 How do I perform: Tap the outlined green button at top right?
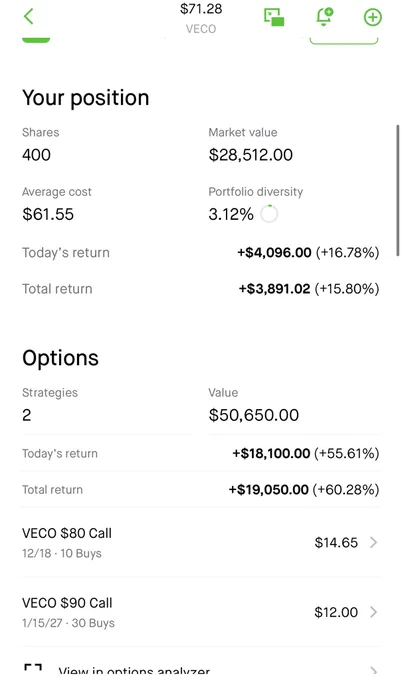pos(343,41)
